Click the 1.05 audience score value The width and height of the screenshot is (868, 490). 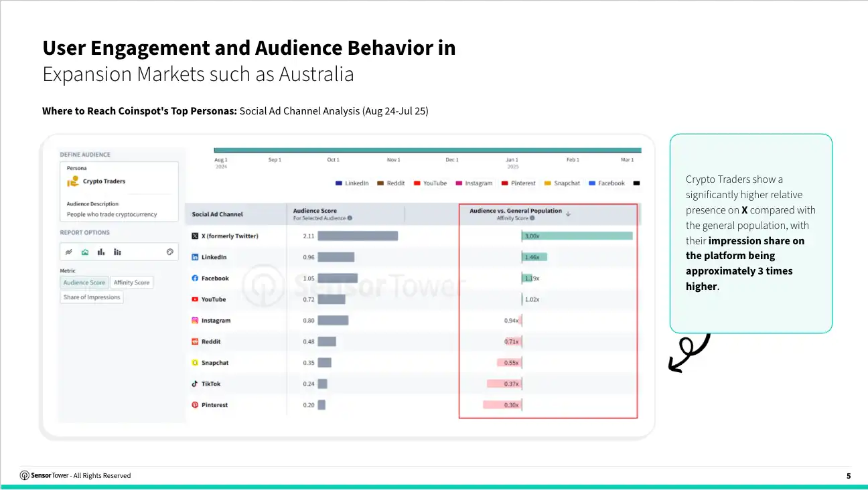(x=309, y=278)
